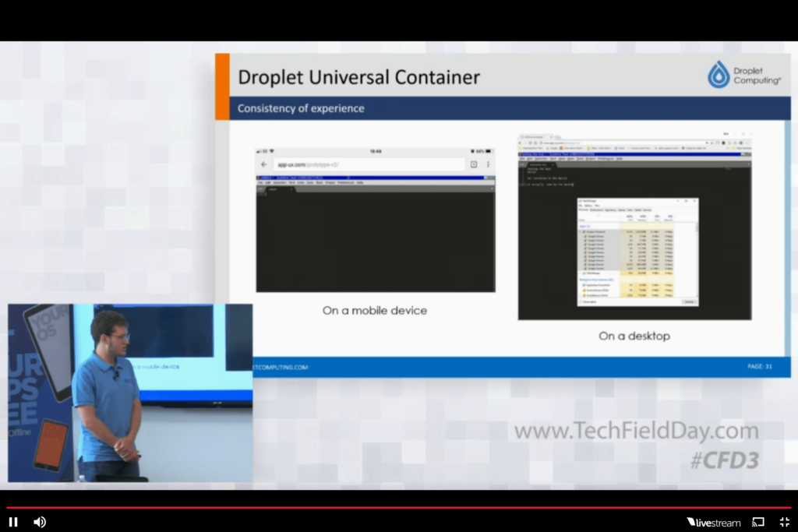Click the "Droplet Universal Container" slide title
This screenshot has height=532, width=798.
click(x=358, y=77)
